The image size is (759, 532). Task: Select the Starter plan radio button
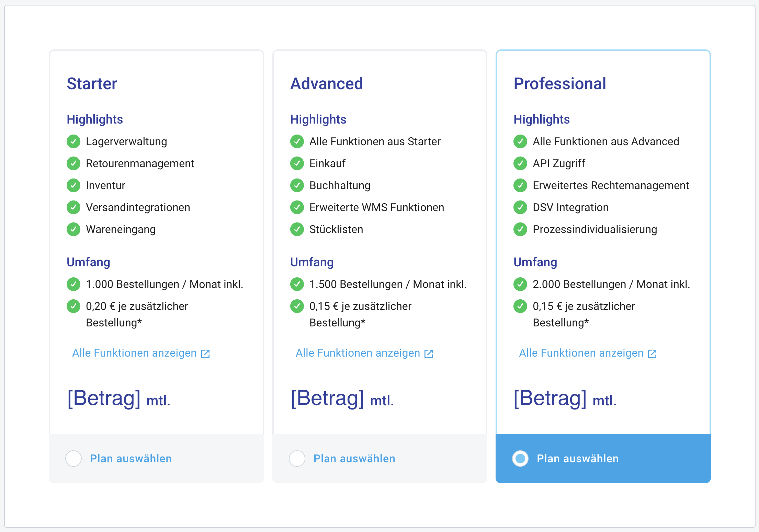pyautogui.click(x=73, y=459)
